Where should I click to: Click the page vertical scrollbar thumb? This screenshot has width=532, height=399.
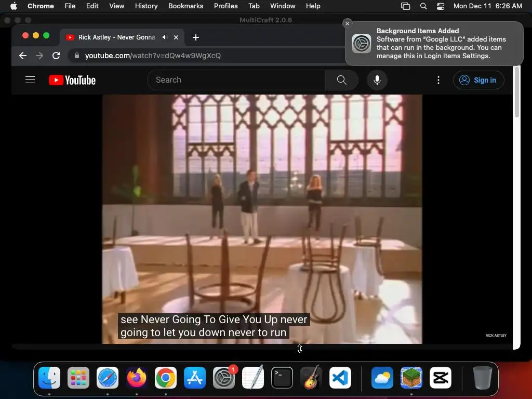[517, 92]
